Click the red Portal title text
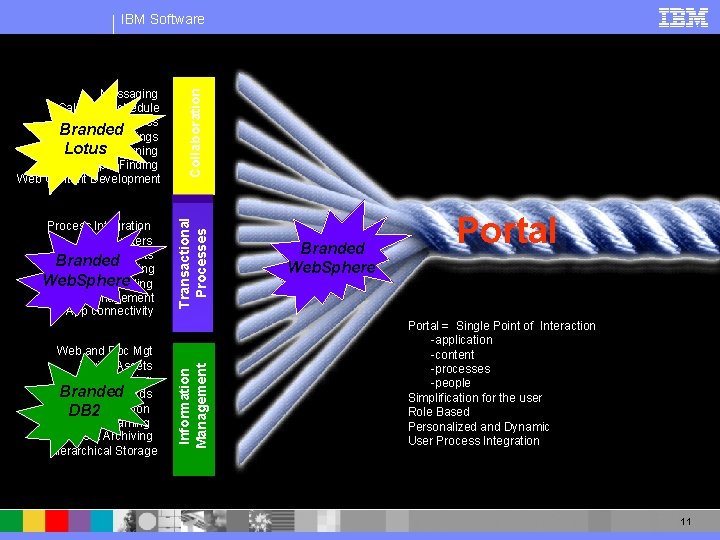The height and width of the screenshot is (540, 720). click(507, 230)
